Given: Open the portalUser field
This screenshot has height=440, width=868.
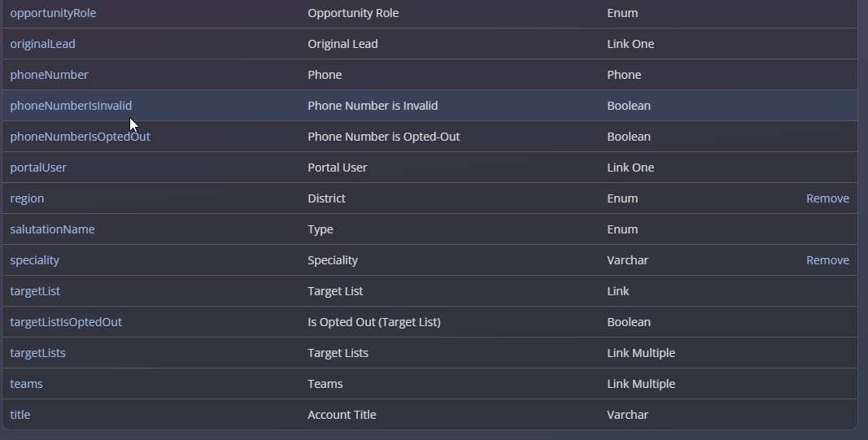Looking at the screenshot, I should point(38,168).
